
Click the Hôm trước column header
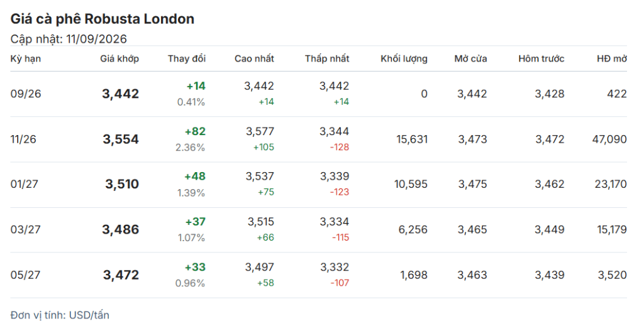pyautogui.click(x=541, y=58)
